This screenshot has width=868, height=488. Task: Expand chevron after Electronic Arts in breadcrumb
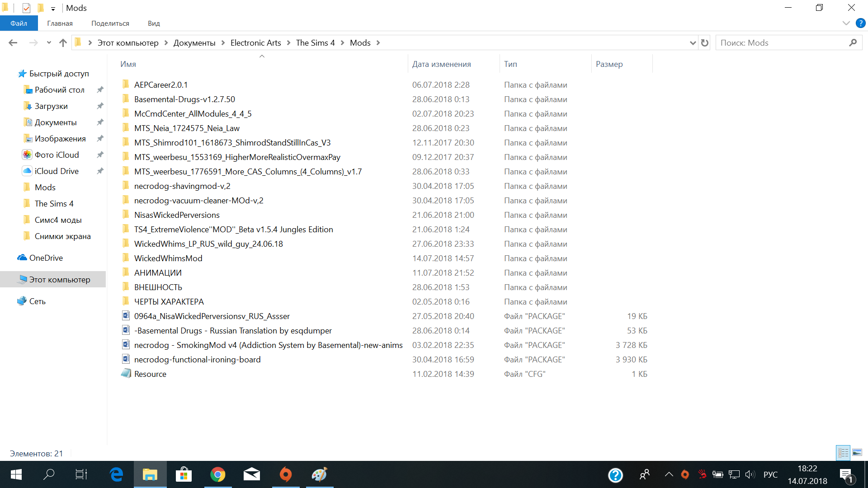[288, 43]
